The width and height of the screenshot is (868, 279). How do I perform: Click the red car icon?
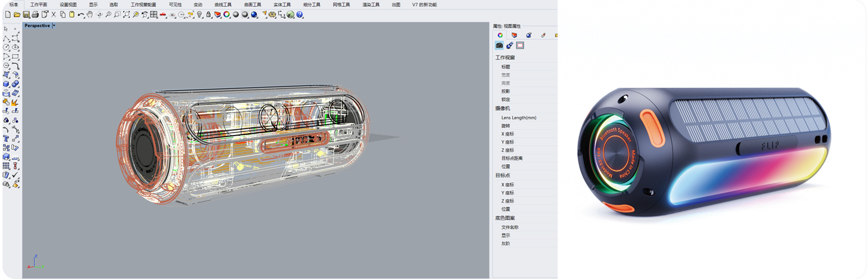163,15
